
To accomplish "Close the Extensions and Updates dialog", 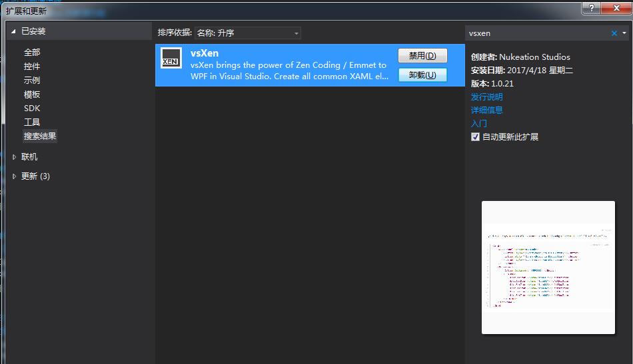I will coord(616,8).
